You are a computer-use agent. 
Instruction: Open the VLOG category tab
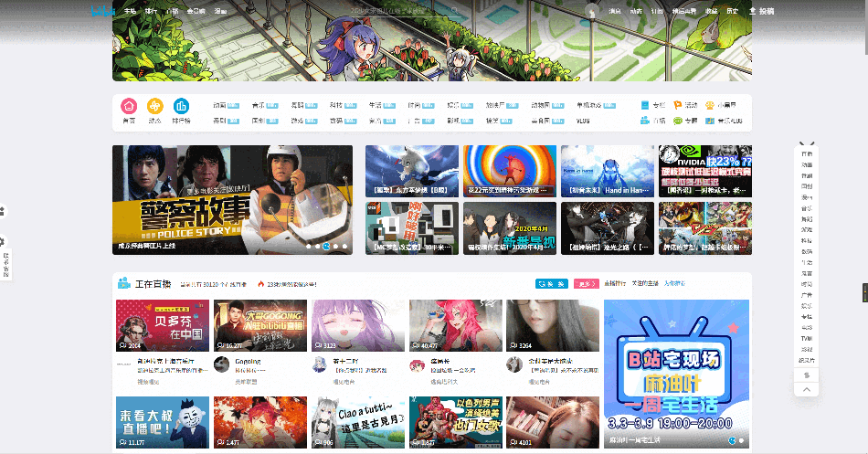(x=583, y=121)
